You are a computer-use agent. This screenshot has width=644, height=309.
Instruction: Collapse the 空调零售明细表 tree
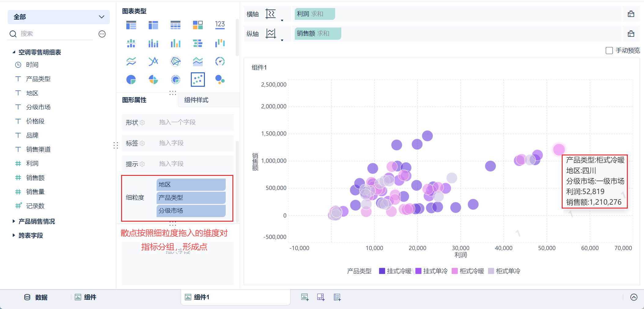14,52
